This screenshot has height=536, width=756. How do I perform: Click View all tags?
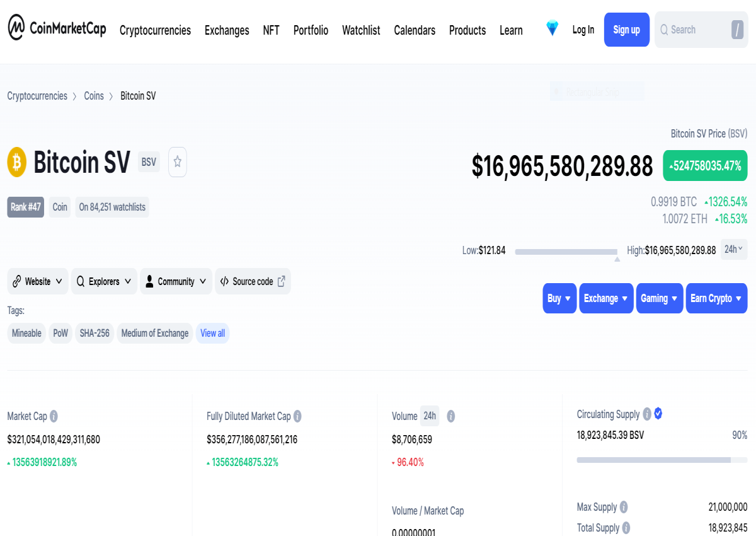click(x=212, y=333)
